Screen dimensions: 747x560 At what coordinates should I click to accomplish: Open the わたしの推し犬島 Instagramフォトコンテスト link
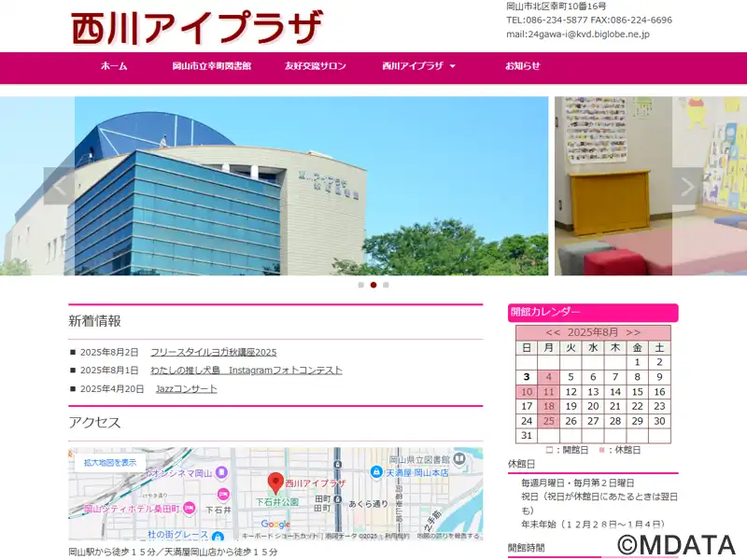[247, 371]
